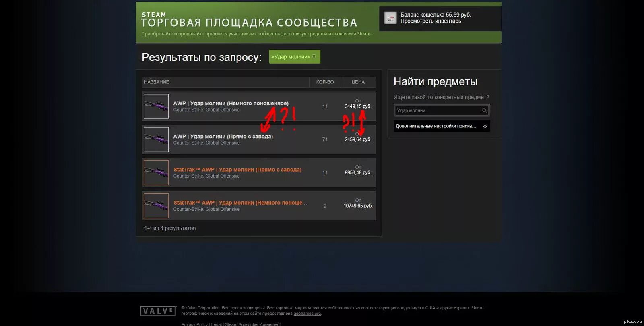Open AWP | Удар молнии (Прямо с завода) title

[x=223, y=136]
